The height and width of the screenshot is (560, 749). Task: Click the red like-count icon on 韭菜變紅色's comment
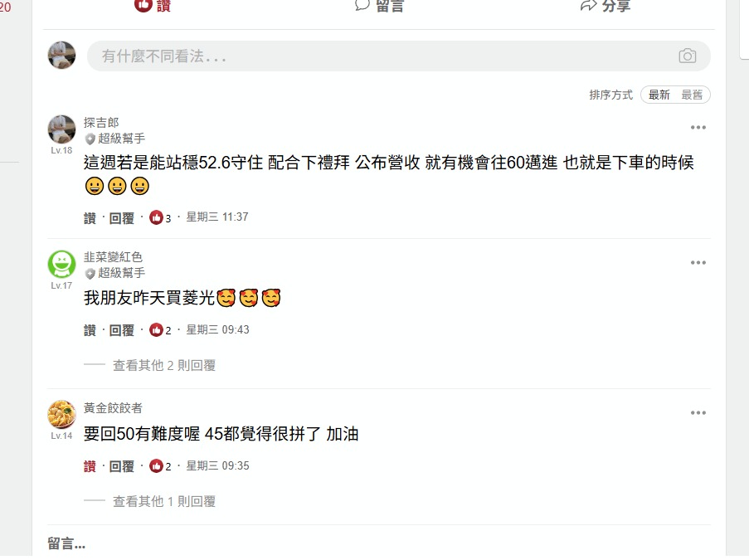coord(156,329)
